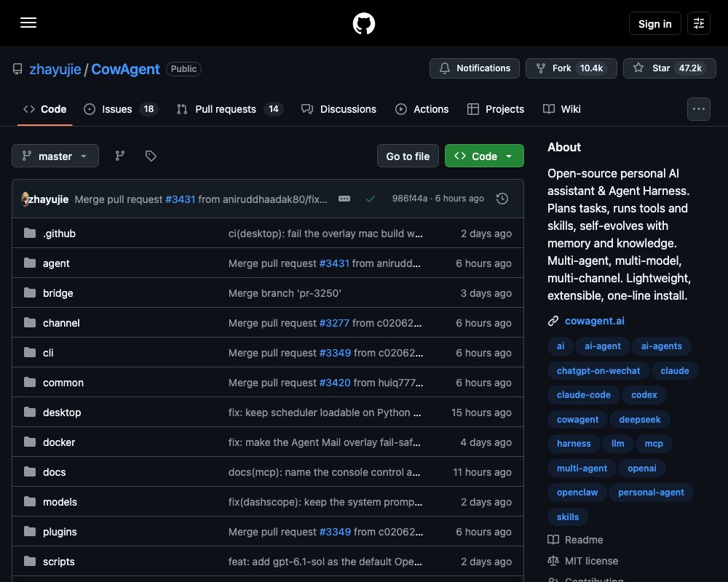Expand the commit message ellipsis button
This screenshot has width=728, height=582.
tap(344, 199)
